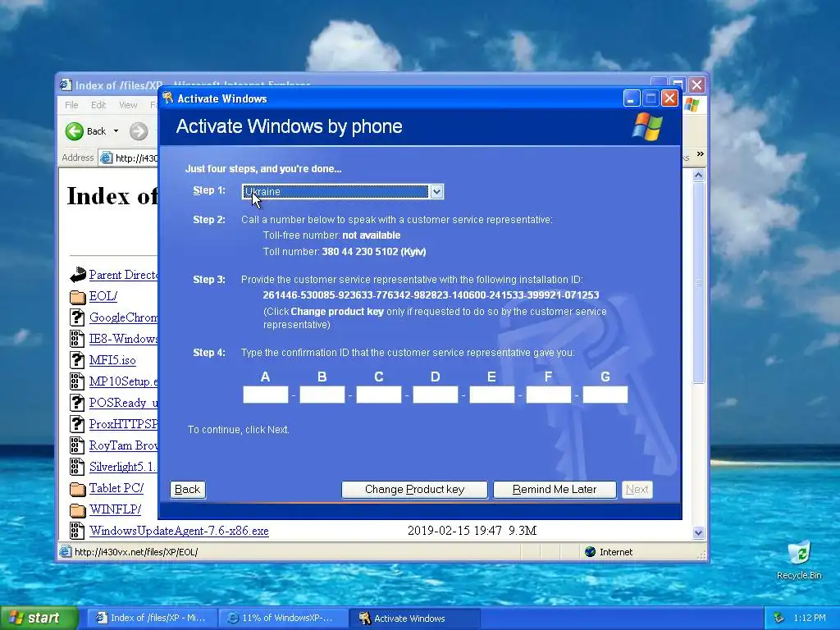
Task: Open WindowsUpdateAgent-7.6-x86.exe link
Action: click(x=179, y=531)
